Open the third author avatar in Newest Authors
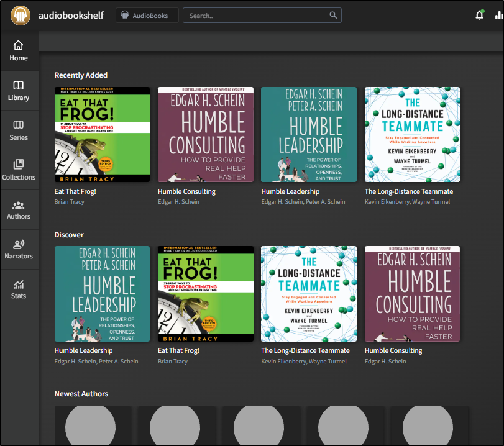 coord(259,426)
